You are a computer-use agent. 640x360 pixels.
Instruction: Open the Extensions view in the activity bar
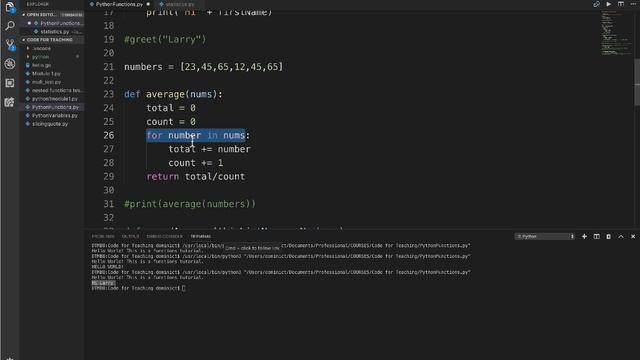coord(10,83)
